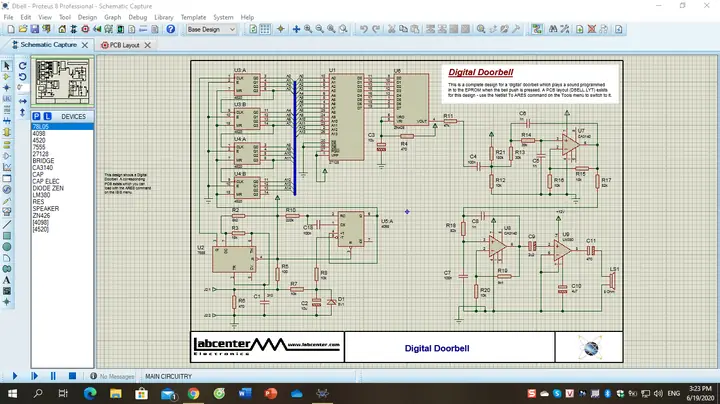Click the No Messages status indicator

click(112, 376)
